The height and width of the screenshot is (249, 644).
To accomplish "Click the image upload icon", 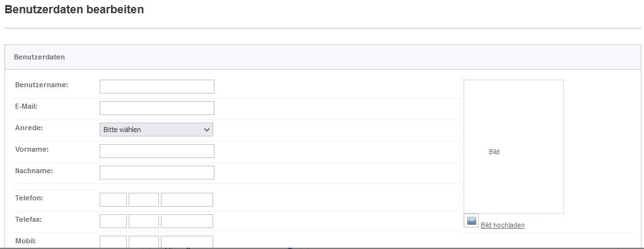I will click(471, 221).
